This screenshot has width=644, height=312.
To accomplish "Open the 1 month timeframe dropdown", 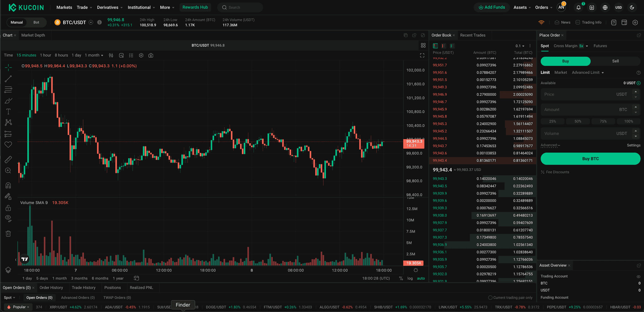I will point(94,55).
